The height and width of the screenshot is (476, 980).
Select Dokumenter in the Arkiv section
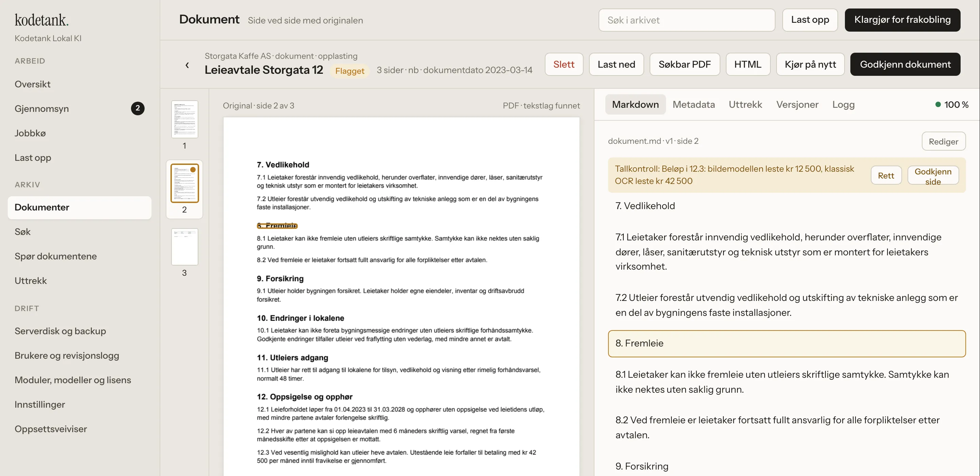pyautogui.click(x=80, y=208)
